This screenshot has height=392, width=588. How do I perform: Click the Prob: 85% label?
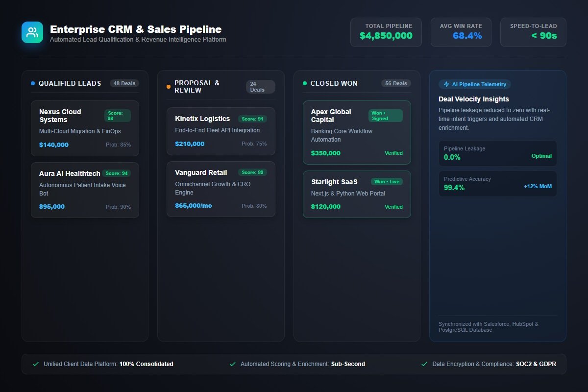118,145
